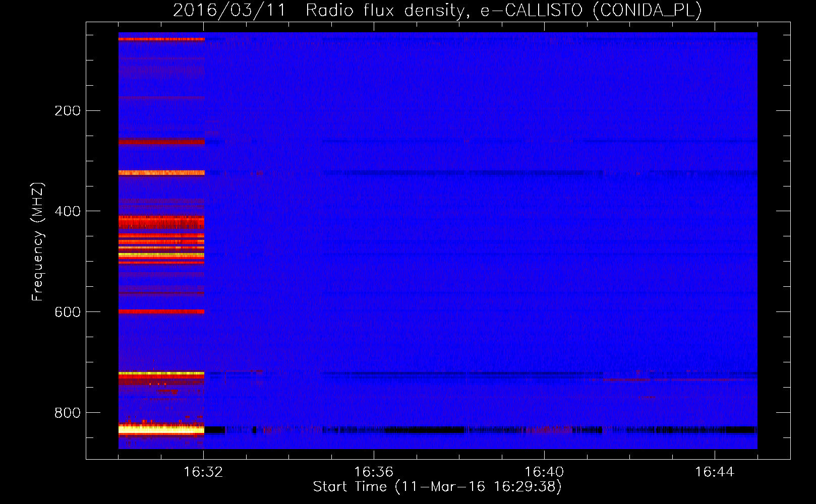Click the 200 frequency tick label
The height and width of the screenshot is (504, 816).
(68, 111)
